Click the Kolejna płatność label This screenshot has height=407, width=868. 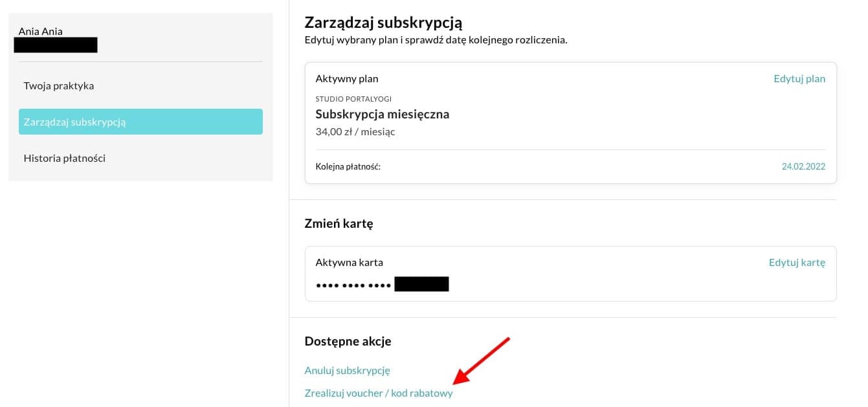[348, 166]
